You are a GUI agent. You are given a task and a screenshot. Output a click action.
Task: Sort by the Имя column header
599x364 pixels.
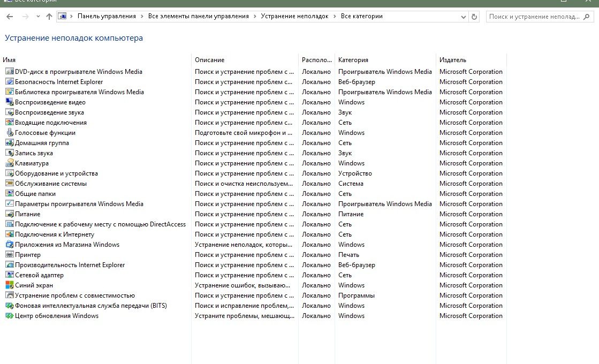9,60
